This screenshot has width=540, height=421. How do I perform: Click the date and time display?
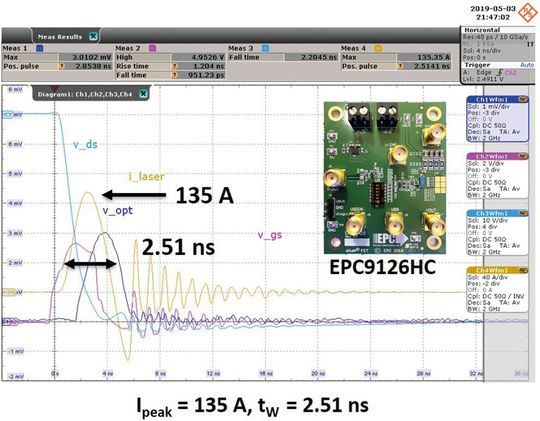[x=493, y=13]
